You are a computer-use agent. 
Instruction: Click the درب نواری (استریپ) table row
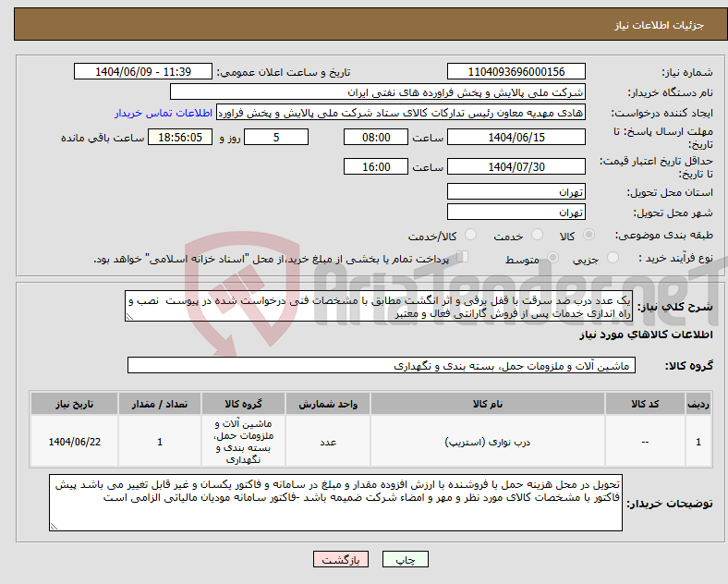(370, 442)
